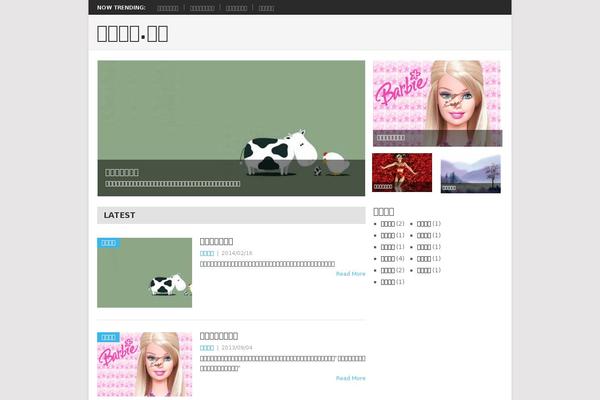The width and height of the screenshot is (600, 400).
Task: Open the Barbie thumbnail in the Latest list
Action: click(145, 364)
